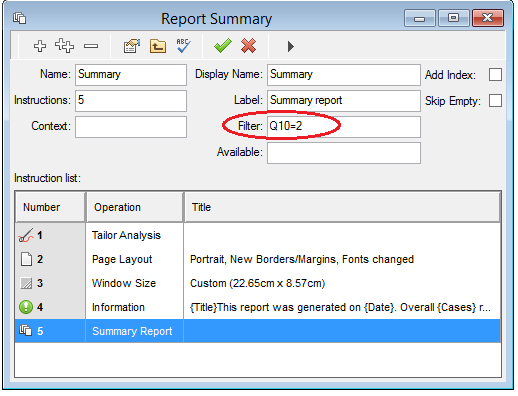The image size is (518, 396).
Task: Enable the Skip Empty checkbox
Action: point(495,101)
